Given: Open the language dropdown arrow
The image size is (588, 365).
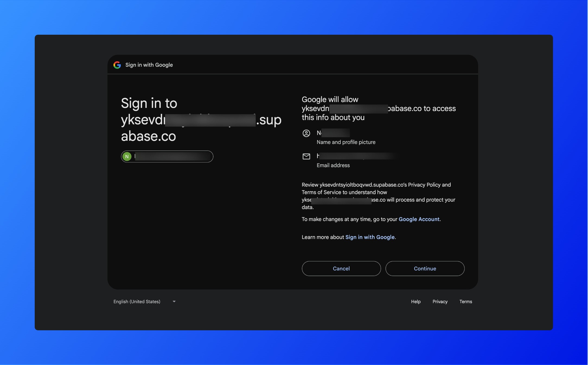Looking at the screenshot, I should (x=174, y=302).
